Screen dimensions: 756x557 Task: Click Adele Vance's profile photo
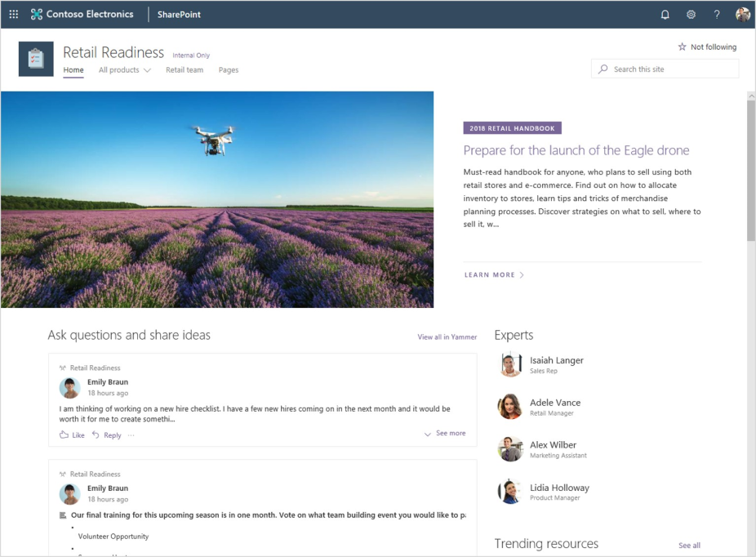point(510,407)
